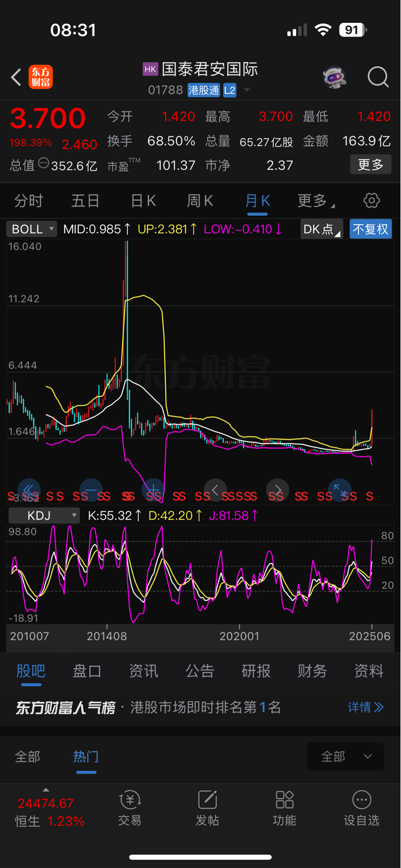The image size is (401, 868).
Task: Jump chart to earliest with double-left arrow
Action: coord(29,490)
